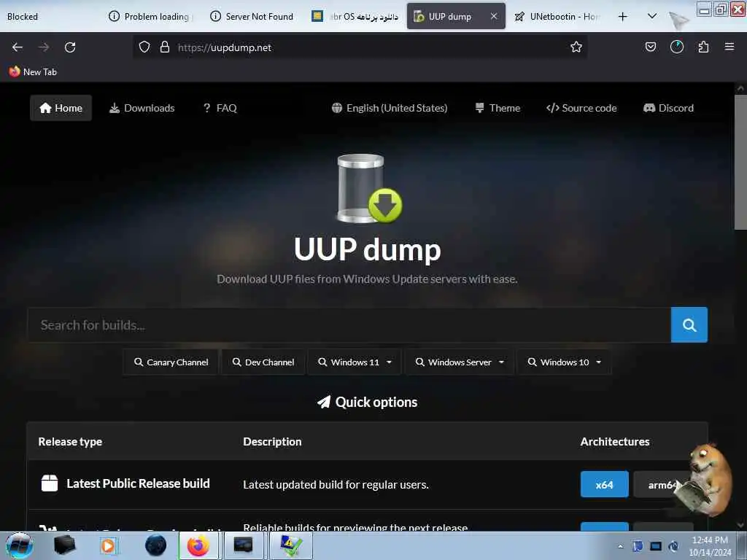Open the Discord link

coord(668,108)
